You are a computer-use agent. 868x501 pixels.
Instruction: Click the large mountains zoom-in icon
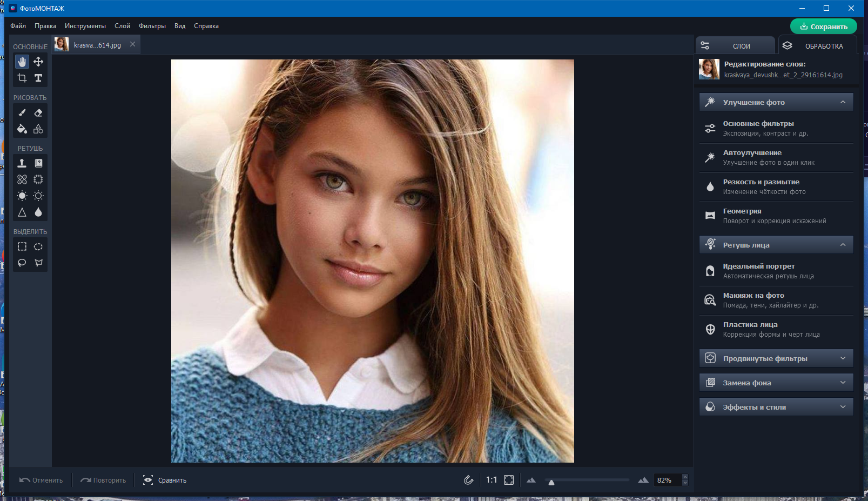point(643,480)
